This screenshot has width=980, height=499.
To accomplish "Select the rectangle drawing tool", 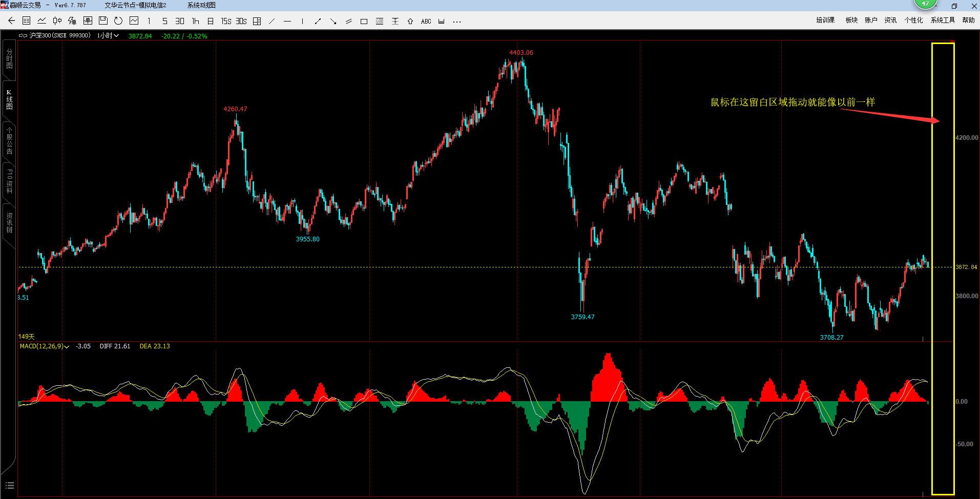I will pyautogui.click(x=364, y=22).
